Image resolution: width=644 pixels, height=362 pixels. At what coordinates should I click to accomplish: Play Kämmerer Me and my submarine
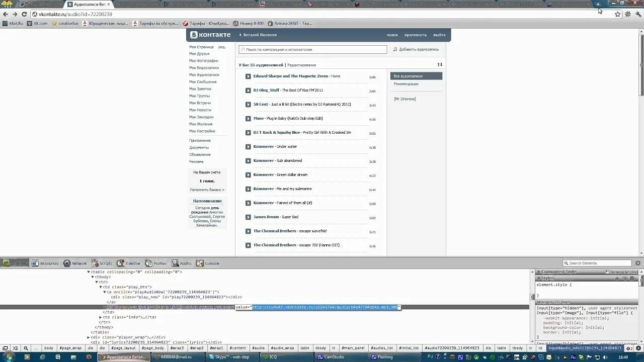(x=248, y=189)
